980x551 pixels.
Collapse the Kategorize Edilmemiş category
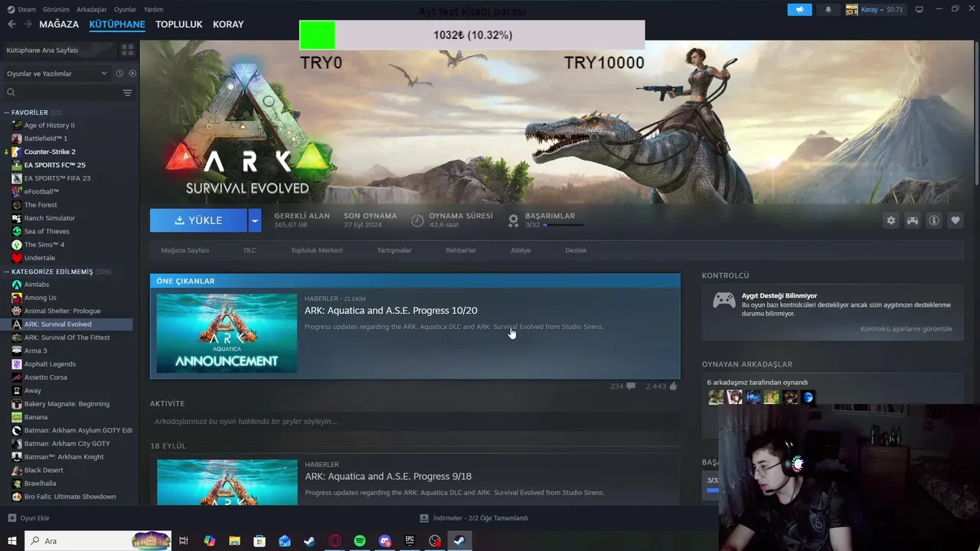coord(7,272)
